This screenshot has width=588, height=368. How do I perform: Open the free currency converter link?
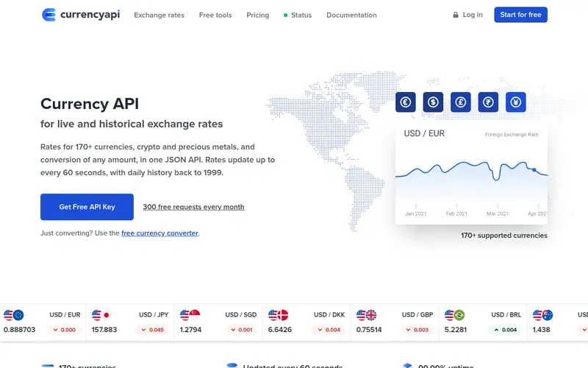(x=159, y=233)
